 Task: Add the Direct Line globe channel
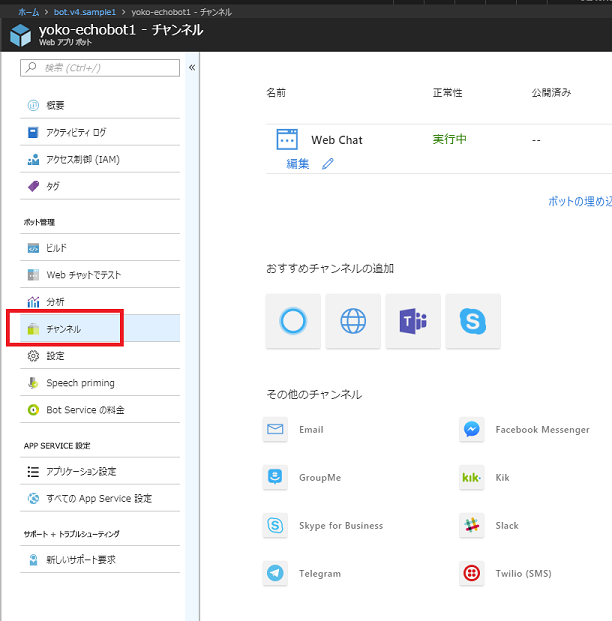pos(353,321)
